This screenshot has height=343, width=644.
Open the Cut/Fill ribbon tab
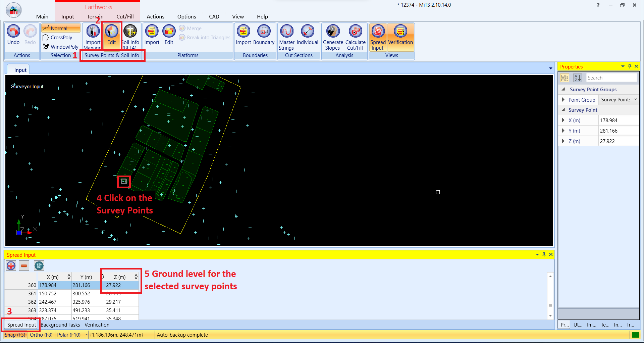(125, 16)
